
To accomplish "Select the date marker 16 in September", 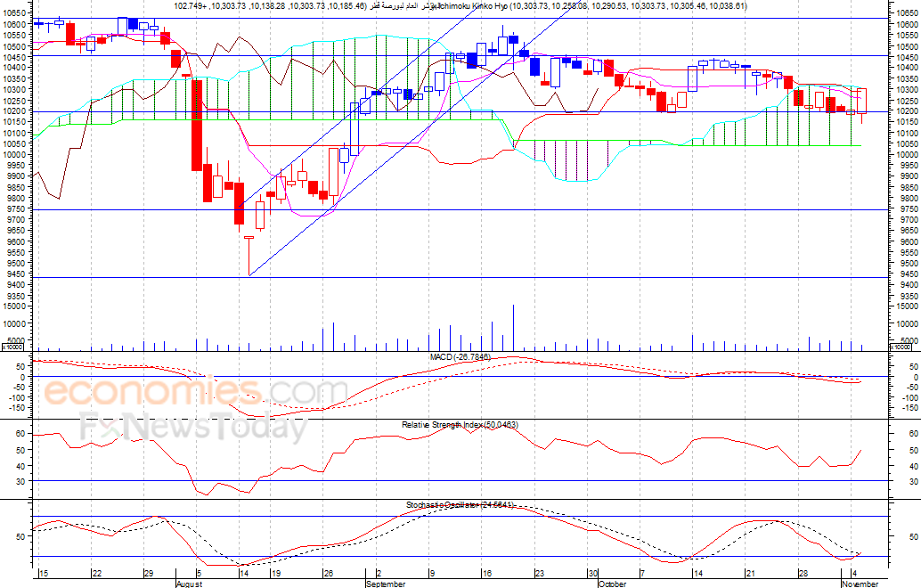I will (x=485, y=574).
